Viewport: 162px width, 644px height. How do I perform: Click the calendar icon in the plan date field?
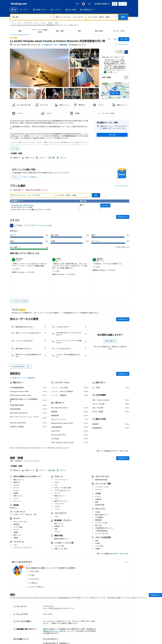pos(12,195)
